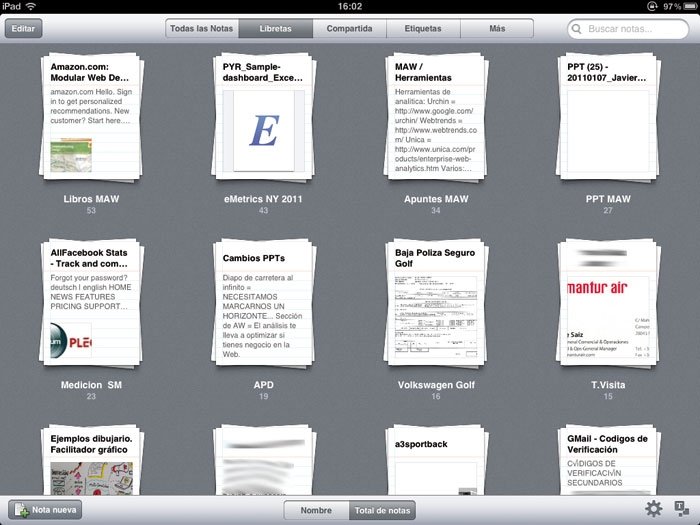The width and height of the screenshot is (700, 525).
Task: Open the blurred-title notebook stack in bottom row
Action: point(263,460)
